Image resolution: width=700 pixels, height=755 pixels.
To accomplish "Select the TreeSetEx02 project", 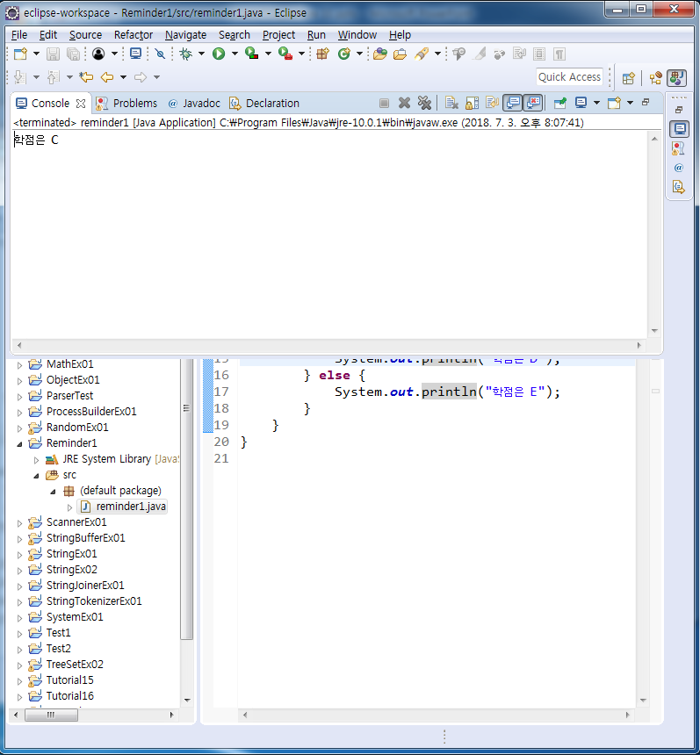I will 75,665.
